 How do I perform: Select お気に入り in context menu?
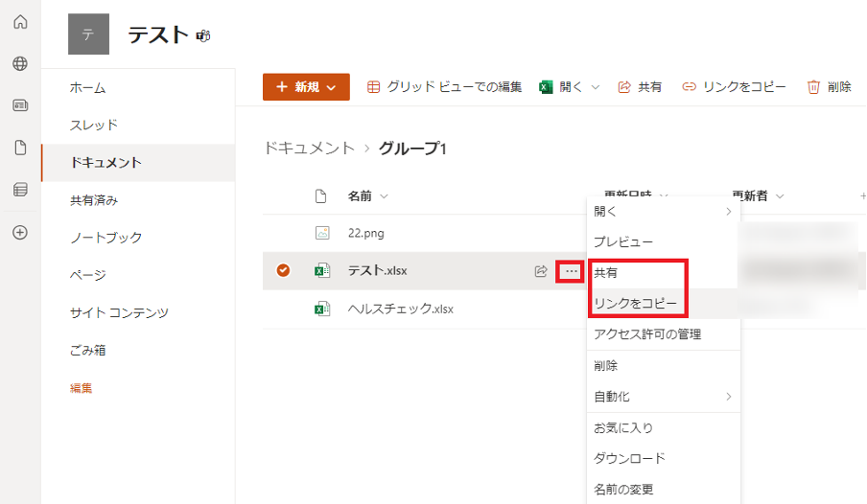click(x=664, y=427)
